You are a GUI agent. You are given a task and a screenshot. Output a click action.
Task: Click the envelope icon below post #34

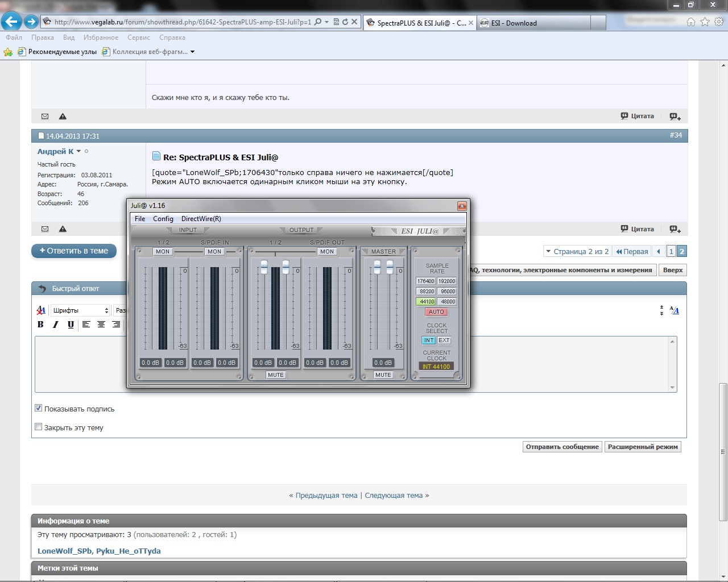click(45, 229)
